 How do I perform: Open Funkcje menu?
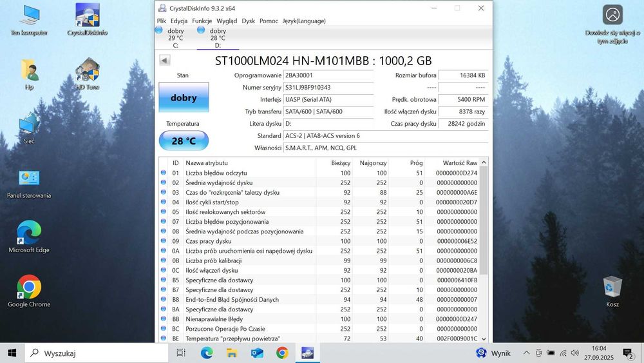click(x=202, y=21)
